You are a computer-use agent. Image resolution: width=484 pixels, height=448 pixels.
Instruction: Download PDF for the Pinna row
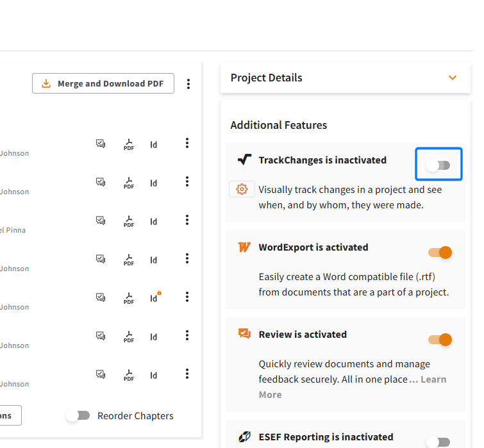(129, 222)
